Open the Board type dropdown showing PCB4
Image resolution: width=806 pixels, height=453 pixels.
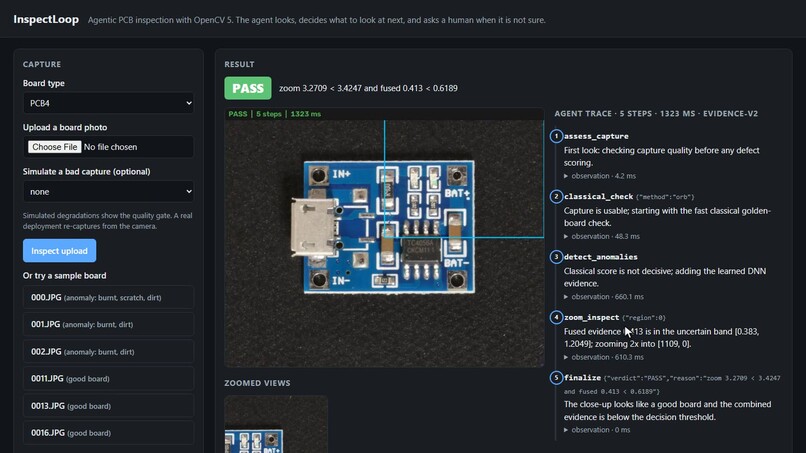click(108, 103)
